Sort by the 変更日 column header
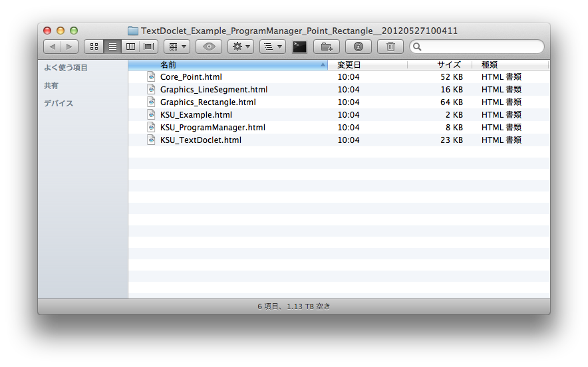 367,65
